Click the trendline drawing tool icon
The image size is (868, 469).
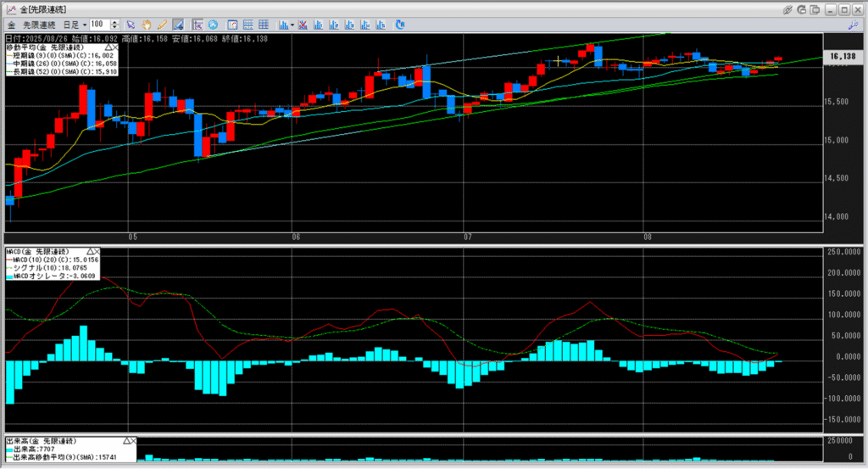coord(178,25)
